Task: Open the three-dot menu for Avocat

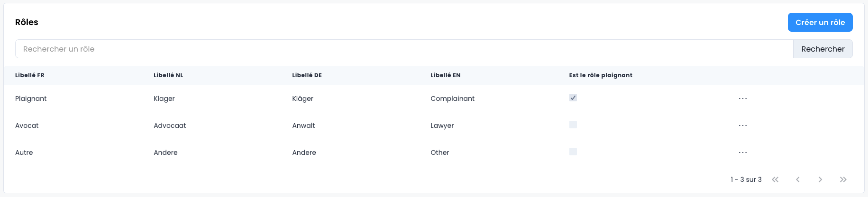Action: click(x=742, y=125)
